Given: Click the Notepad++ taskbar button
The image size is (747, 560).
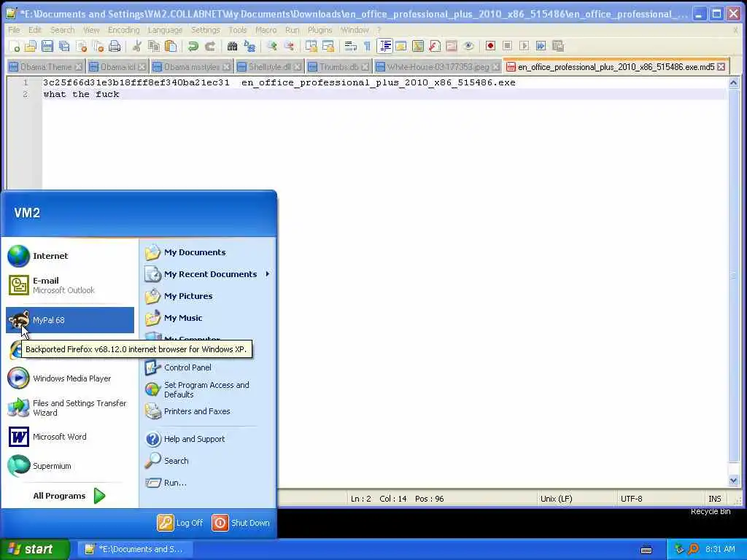Looking at the screenshot, I should pos(134,549).
